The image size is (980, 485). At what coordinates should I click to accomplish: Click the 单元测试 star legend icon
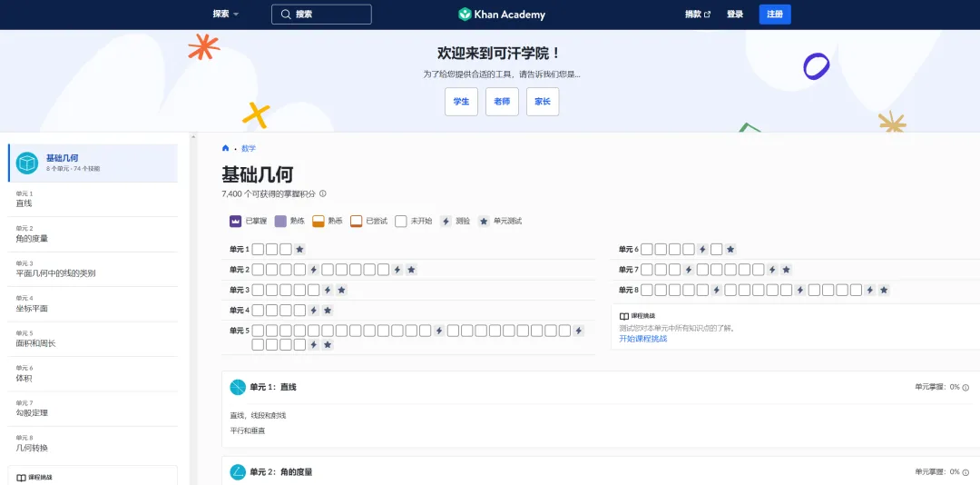coord(484,221)
